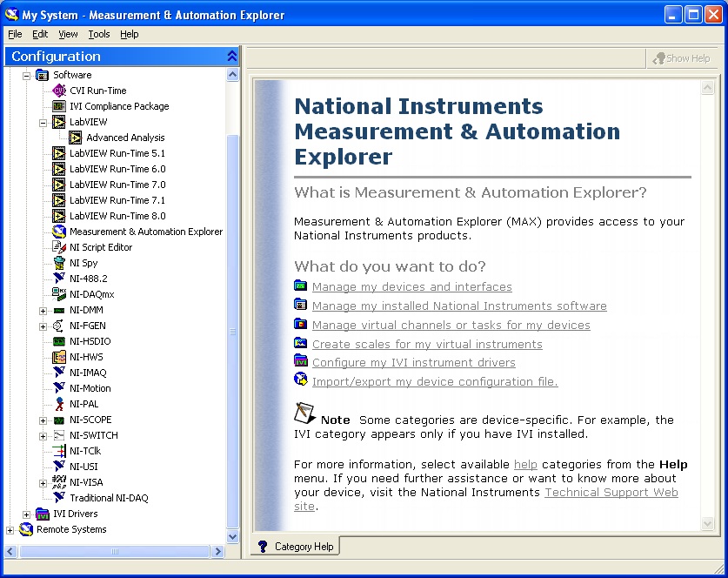728x578 pixels.
Task: Click the Advanced Analysis icon
Action: (x=76, y=138)
